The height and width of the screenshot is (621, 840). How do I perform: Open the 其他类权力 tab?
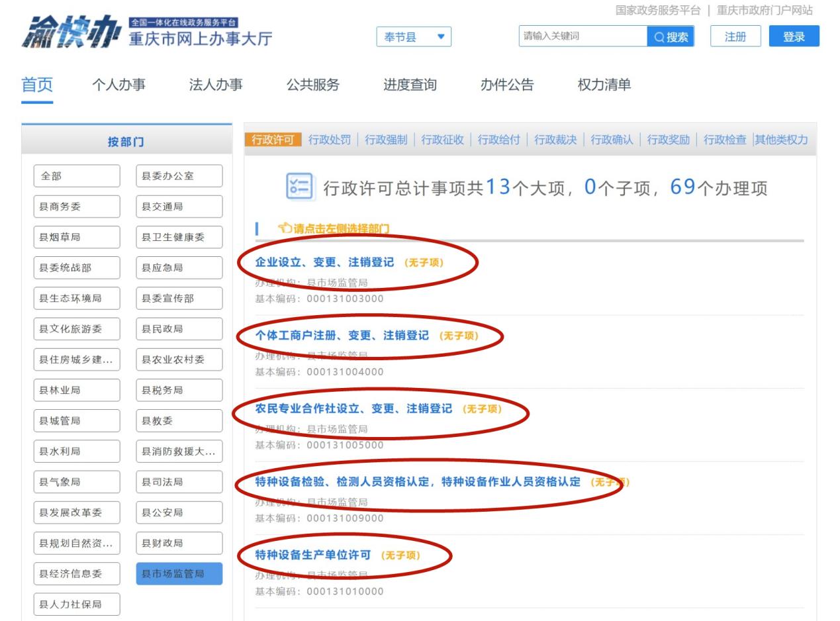point(782,140)
